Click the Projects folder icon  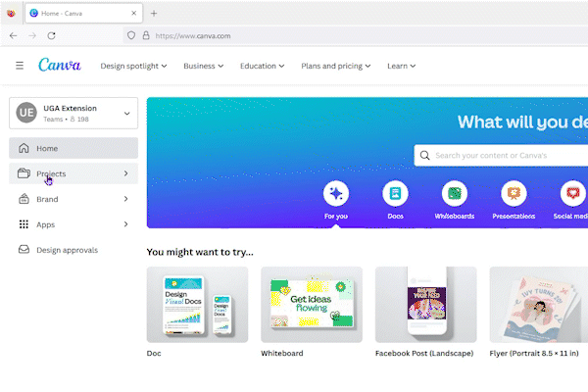coord(24,173)
